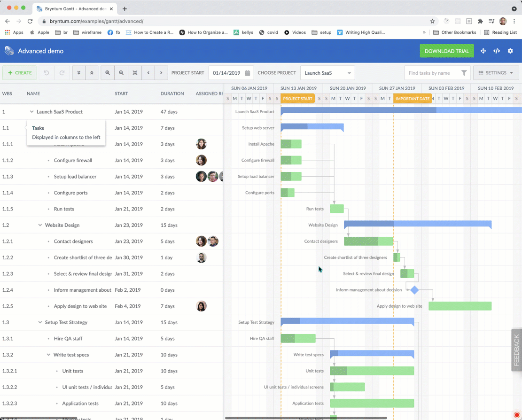Collapse the Website Design task group

coord(40,226)
